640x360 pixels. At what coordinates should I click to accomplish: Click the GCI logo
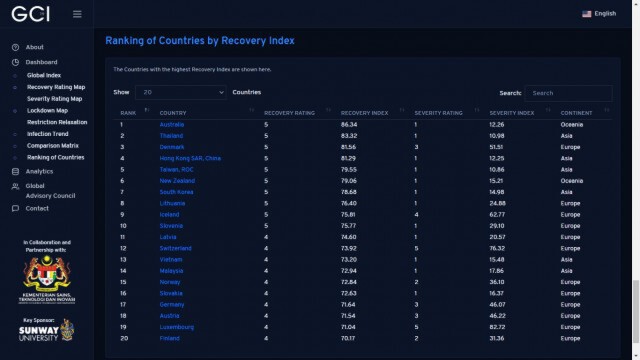click(x=31, y=14)
